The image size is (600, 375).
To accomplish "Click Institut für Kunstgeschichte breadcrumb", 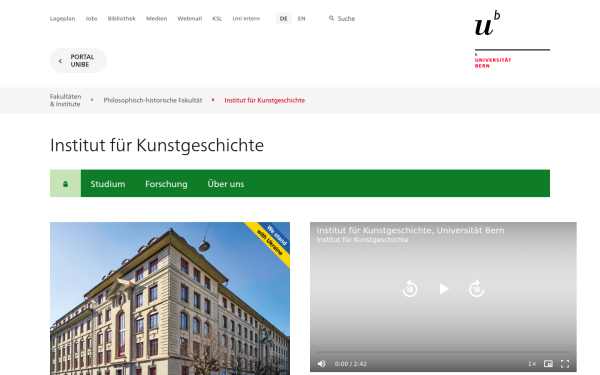I will point(264,100).
